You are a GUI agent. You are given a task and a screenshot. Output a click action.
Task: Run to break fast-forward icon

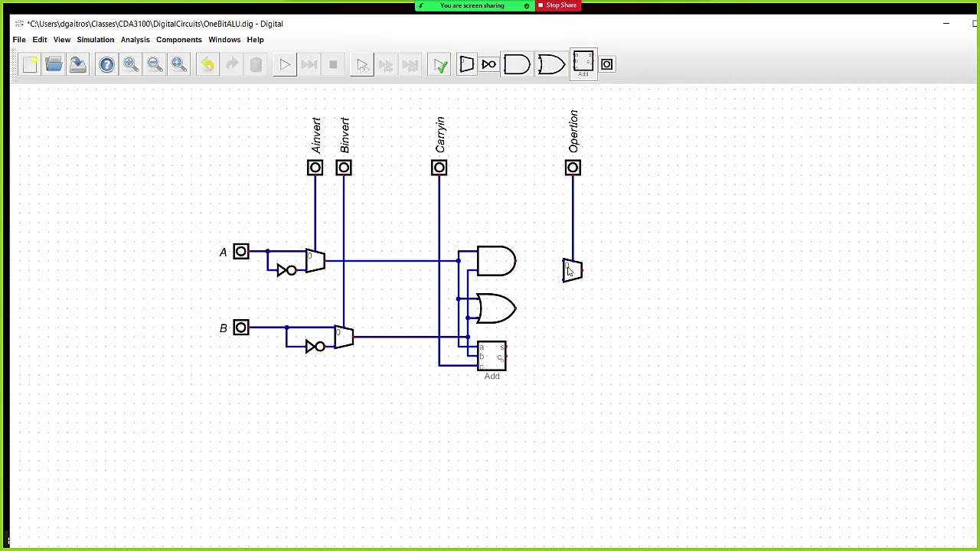click(309, 65)
